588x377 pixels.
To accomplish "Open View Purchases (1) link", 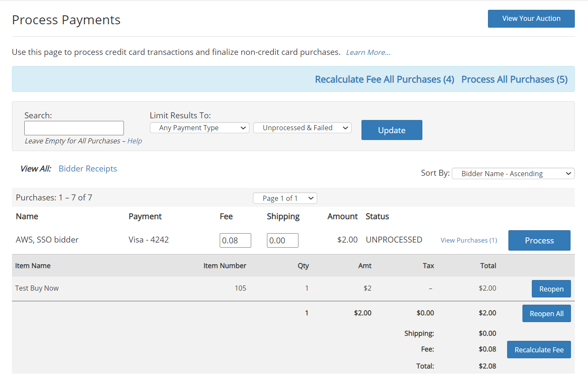I will 469,240.
